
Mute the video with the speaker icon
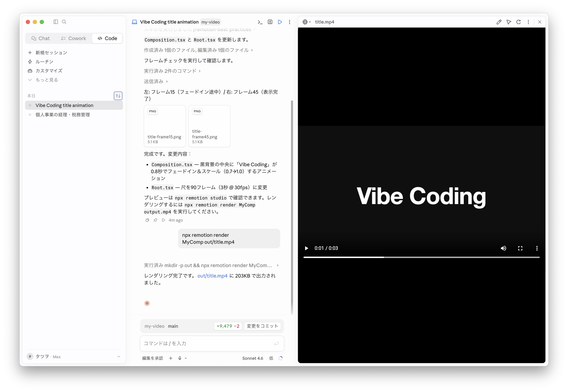point(503,248)
